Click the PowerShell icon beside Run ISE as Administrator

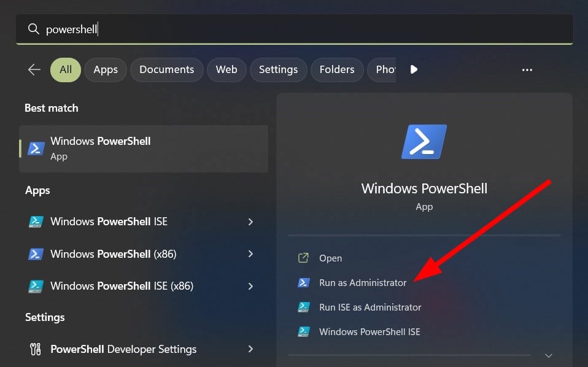click(x=303, y=307)
